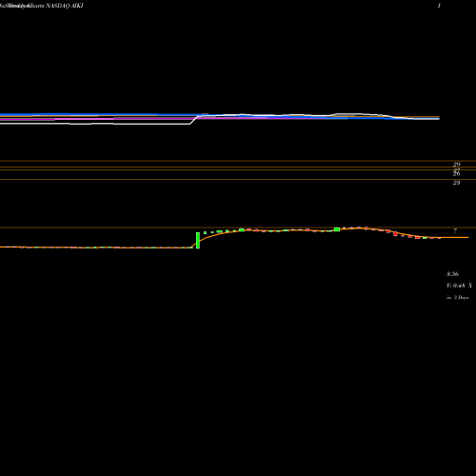Click the price axis label 23
This screenshot has width=476, height=476.
(x=456, y=183)
